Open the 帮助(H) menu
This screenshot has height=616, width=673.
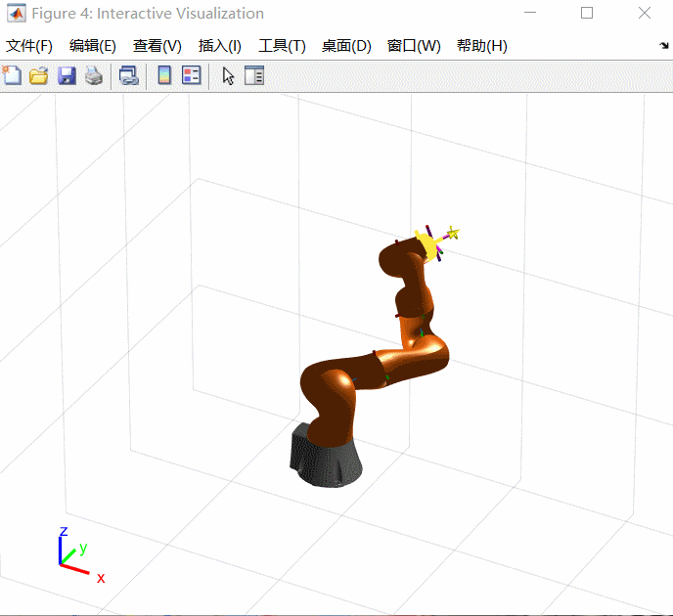482,46
